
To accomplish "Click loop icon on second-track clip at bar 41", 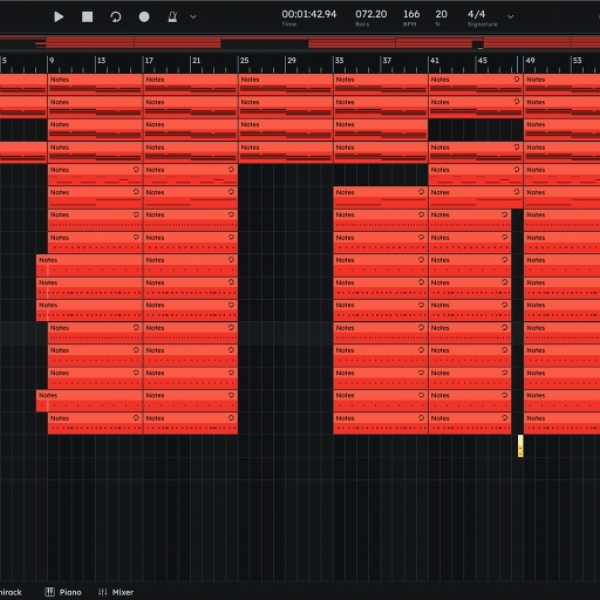I will pos(517,102).
